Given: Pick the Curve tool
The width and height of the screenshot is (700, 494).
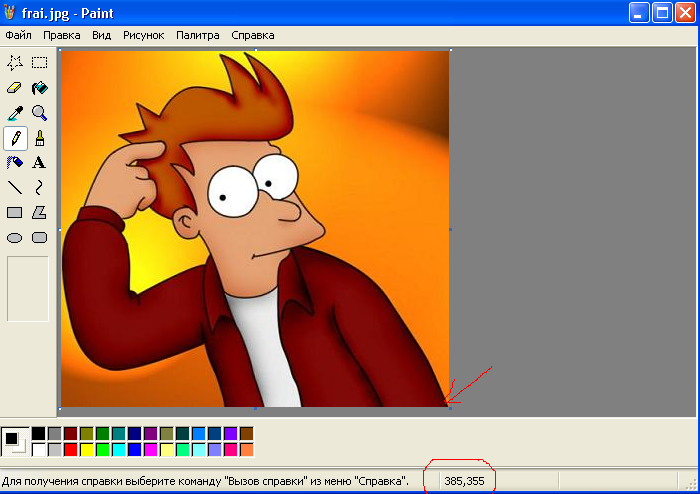Looking at the screenshot, I should click(x=40, y=187).
